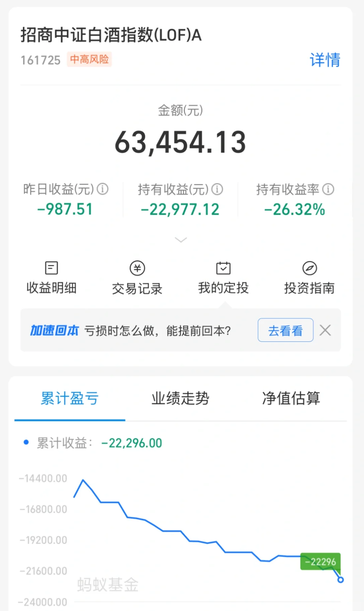This screenshot has height=611, width=364.
Task: Open 我的定投 calendar icon
Action: (223, 268)
